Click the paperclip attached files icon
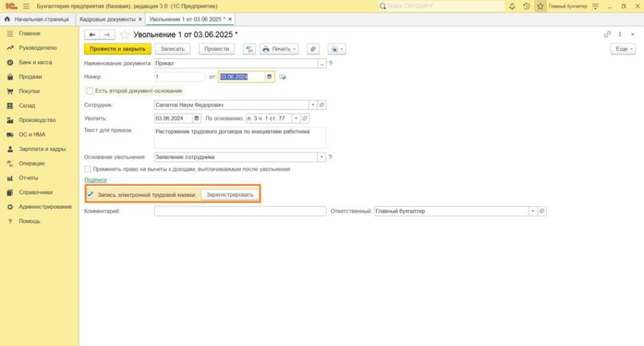This screenshot has width=644, height=346. point(313,49)
